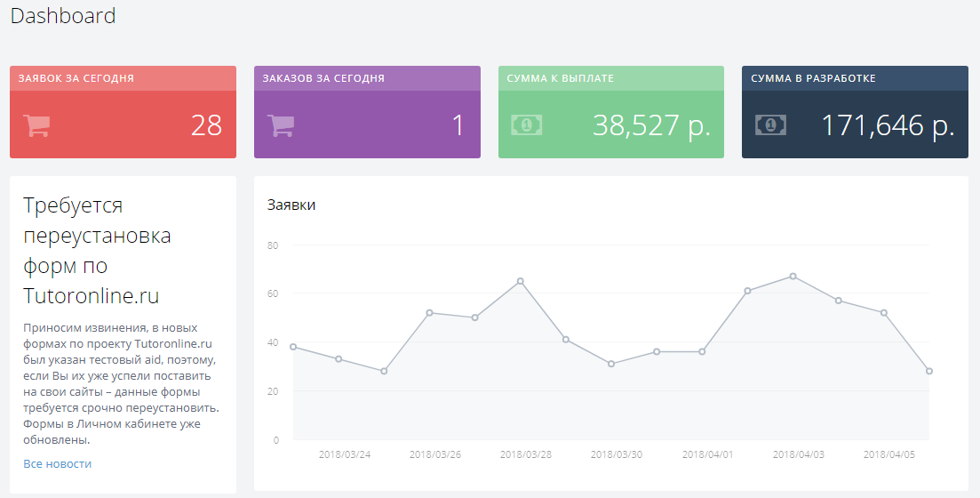This screenshot has width=980, height=498.
Task: Click the banknote icon in dark blue card
Action: [770, 125]
